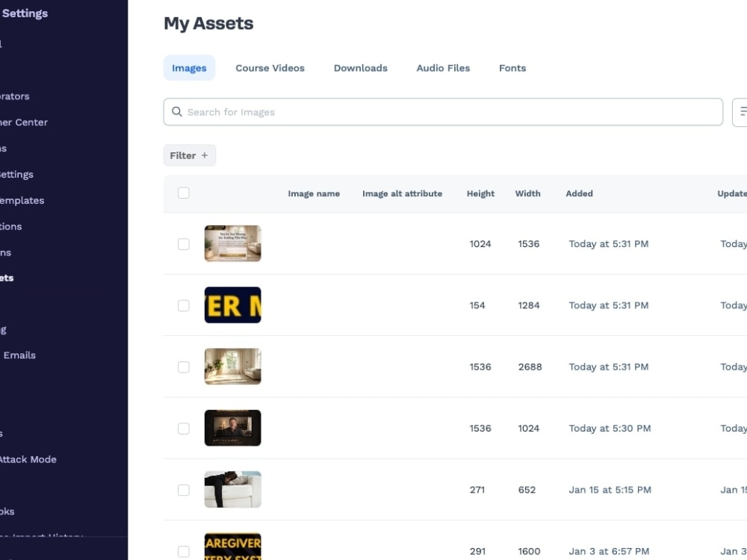Click the width value 652

[x=527, y=490]
